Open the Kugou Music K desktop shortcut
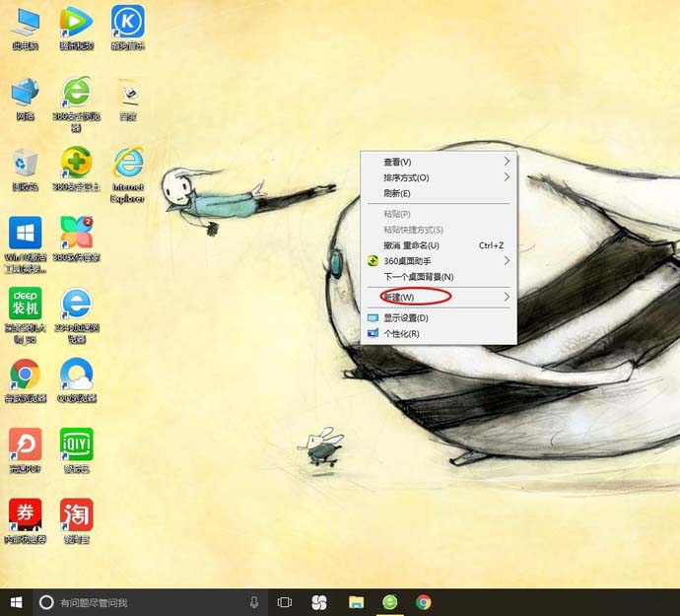The height and width of the screenshot is (616, 680). [x=127, y=28]
